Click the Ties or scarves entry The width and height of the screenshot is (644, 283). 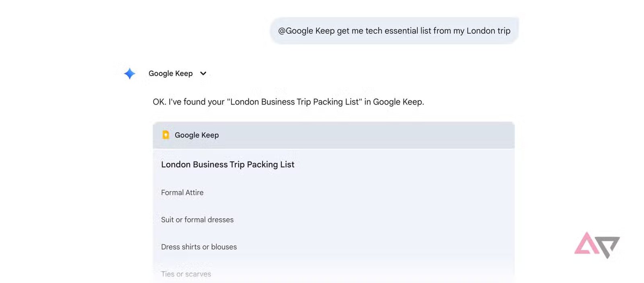(x=186, y=274)
